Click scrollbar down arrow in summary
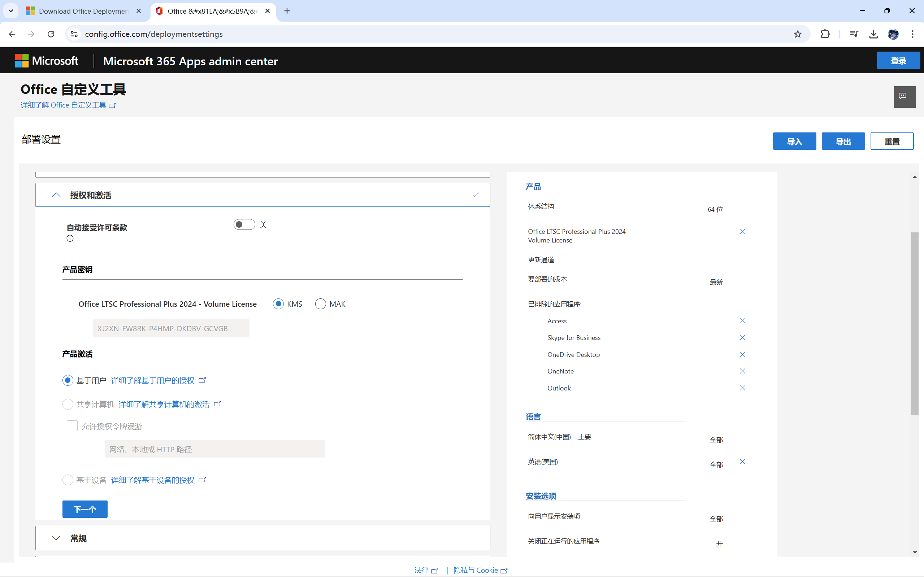The height and width of the screenshot is (577, 924). tap(915, 552)
